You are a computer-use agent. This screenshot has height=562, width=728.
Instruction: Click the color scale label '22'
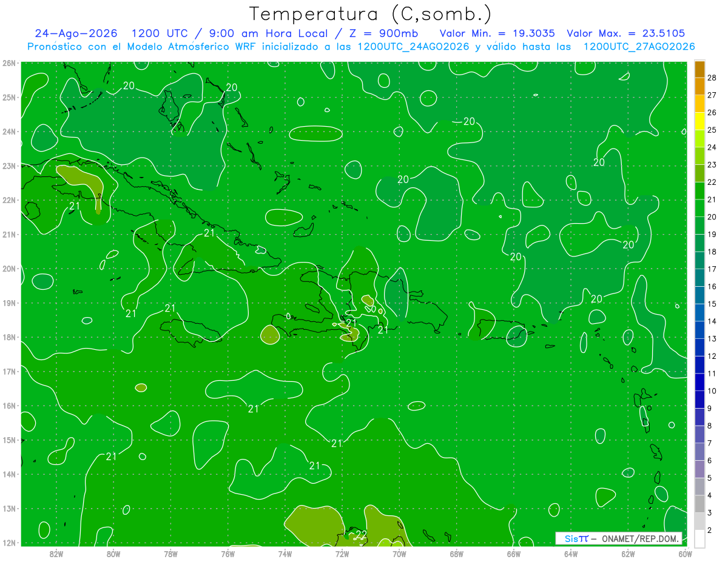click(x=712, y=182)
